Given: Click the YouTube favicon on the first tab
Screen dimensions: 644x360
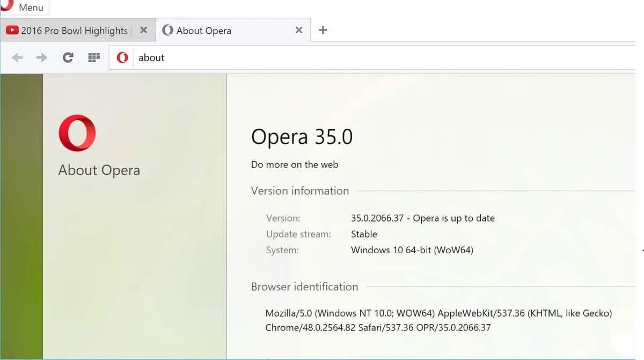Looking at the screenshot, I should [12, 31].
